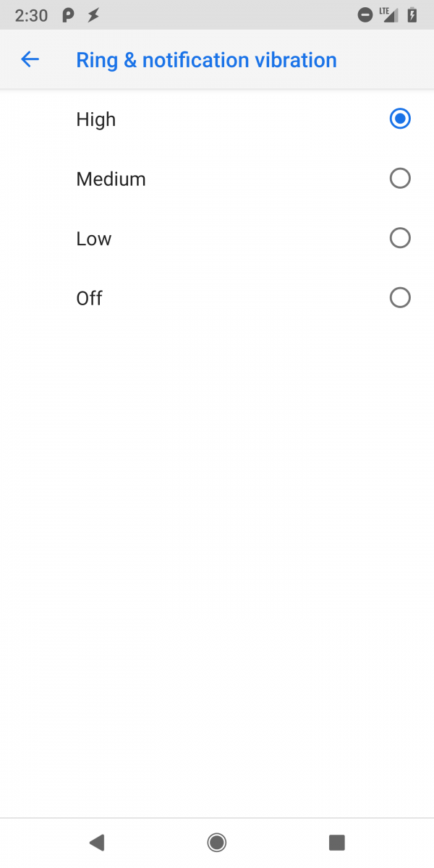Select the Medium vibration option

pyautogui.click(x=400, y=178)
